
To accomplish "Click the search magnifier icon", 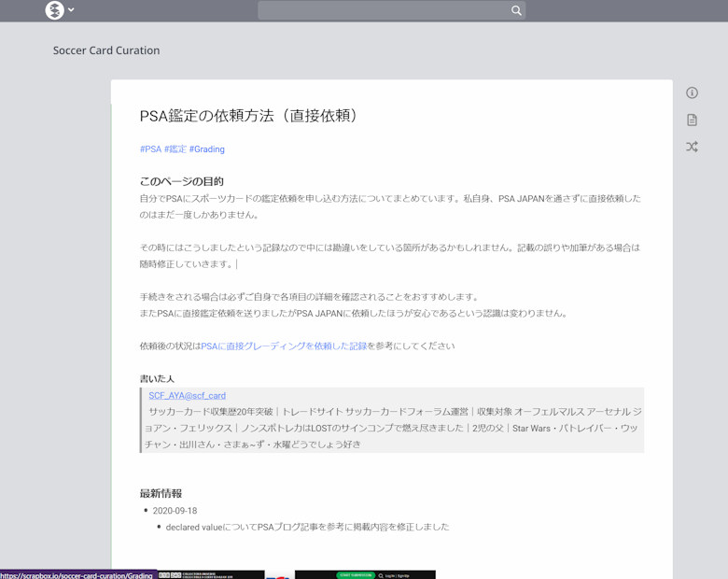I will click(x=516, y=11).
